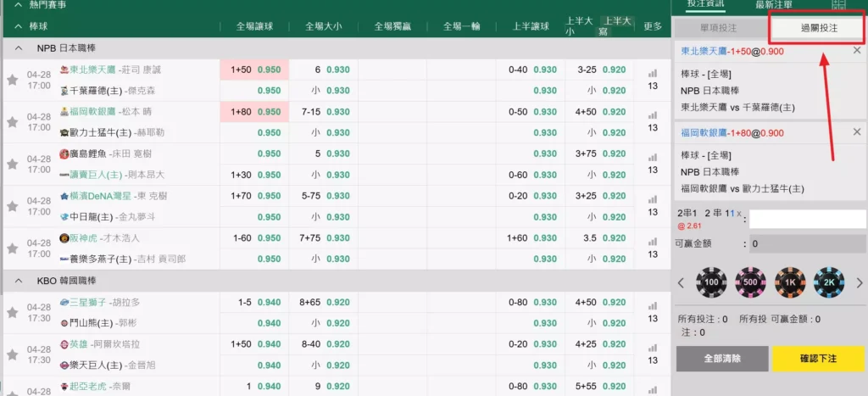Open stats chart icon for 三星獅子 match
The width and height of the screenshot is (868, 396).
coord(653,306)
